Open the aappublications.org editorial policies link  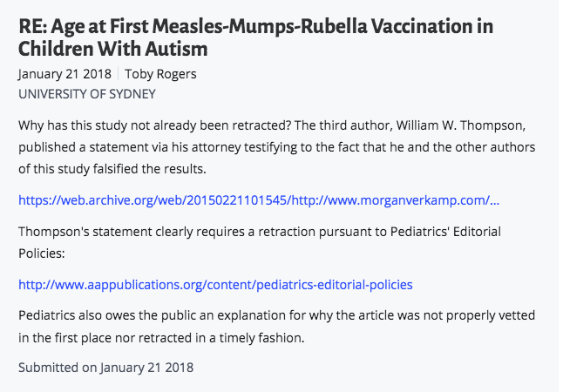[x=215, y=284]
